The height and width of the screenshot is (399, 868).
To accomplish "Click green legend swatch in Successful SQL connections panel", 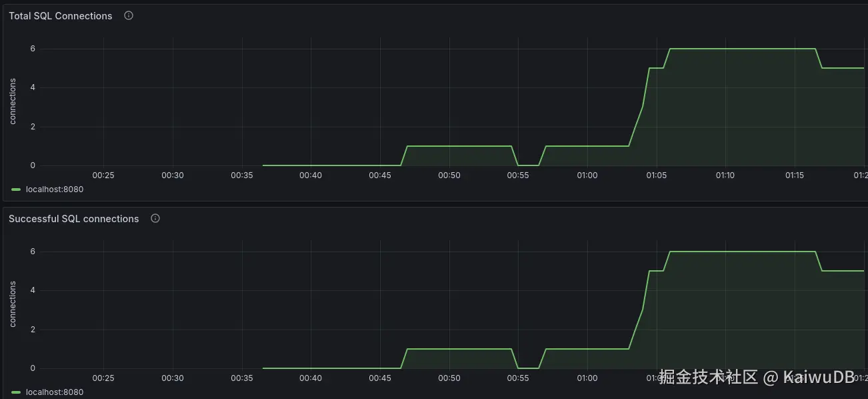I will pyautogui.click(x=16, y=392).
